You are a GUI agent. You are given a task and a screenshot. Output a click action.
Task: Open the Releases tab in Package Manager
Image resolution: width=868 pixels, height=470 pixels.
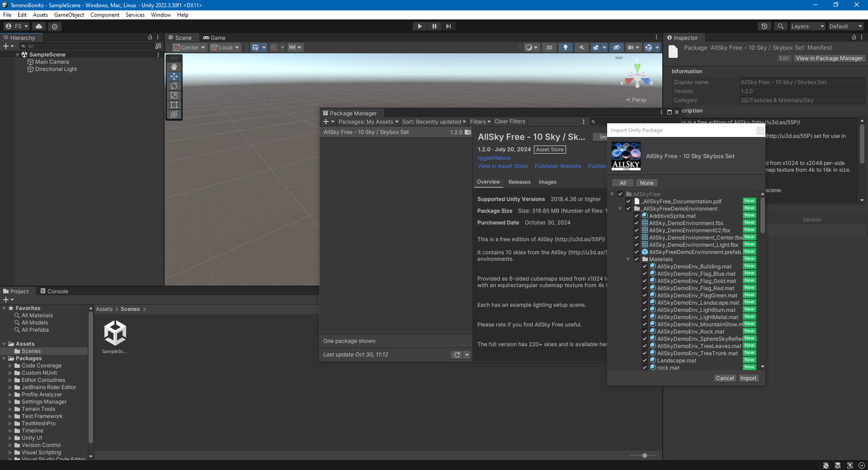(519, 182)
